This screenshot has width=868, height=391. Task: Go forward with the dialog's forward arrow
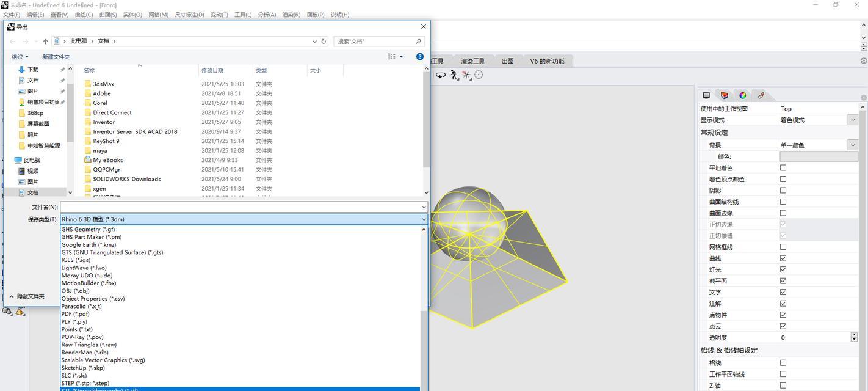[26, 42]
